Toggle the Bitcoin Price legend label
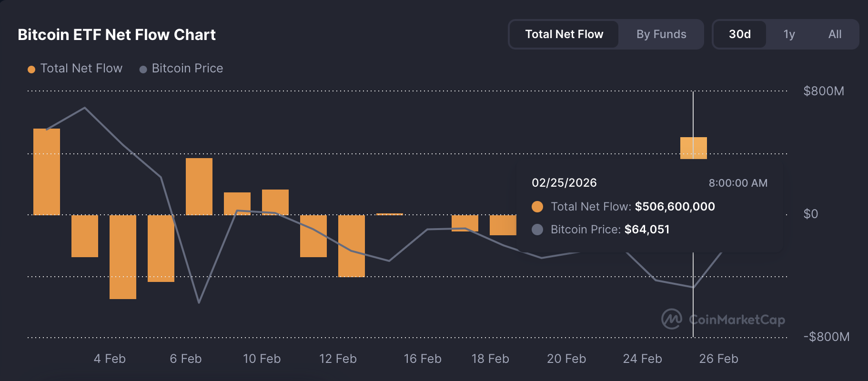 coord(187,69)
